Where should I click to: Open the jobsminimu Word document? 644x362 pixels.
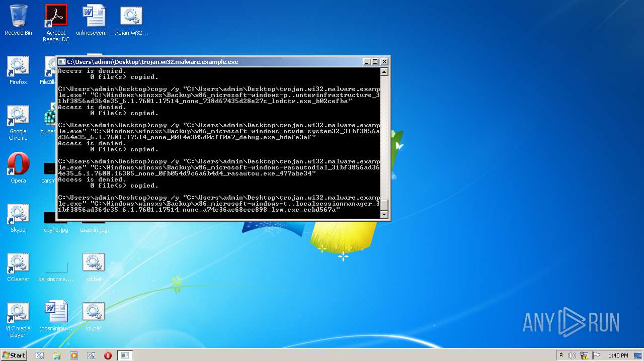[x=56, y=316]
